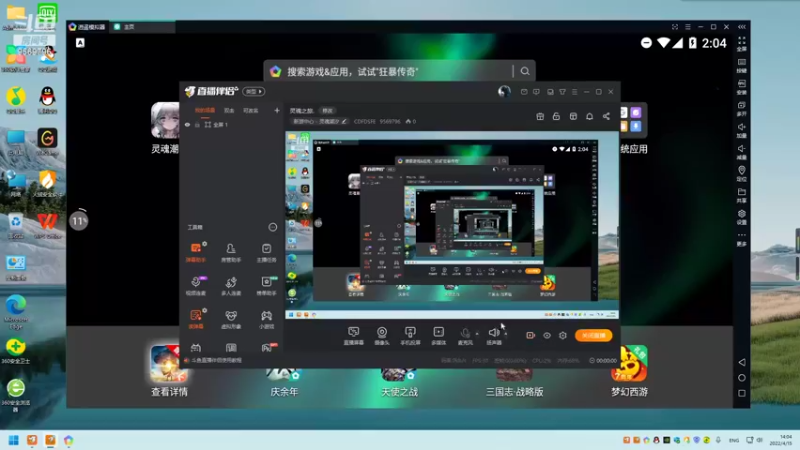The image size is (800, 450).
Task: Add a 多媒体 media source
Action: (438, 336)
